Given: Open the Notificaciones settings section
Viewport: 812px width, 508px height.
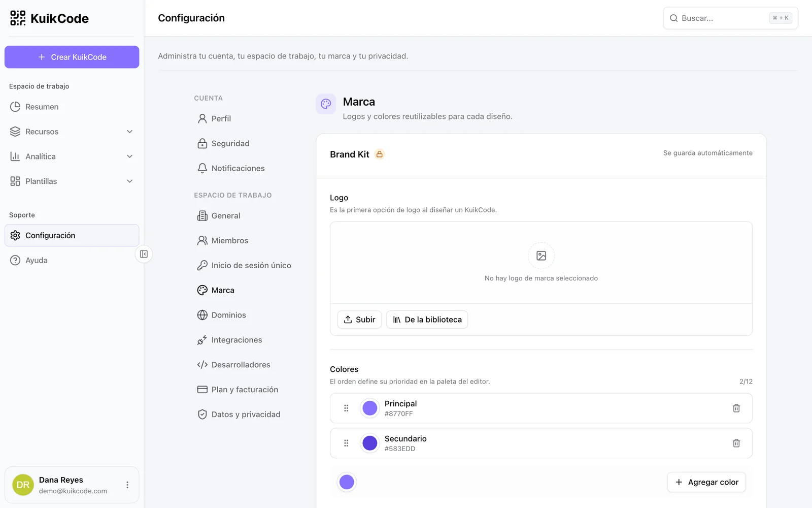Looking at the screenshot, I should click(x=231, y=168).
